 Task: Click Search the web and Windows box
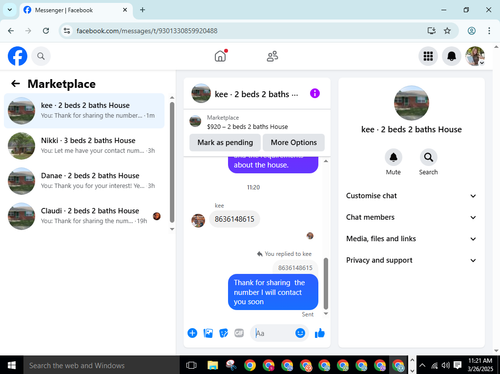click(x=101, y=365)
